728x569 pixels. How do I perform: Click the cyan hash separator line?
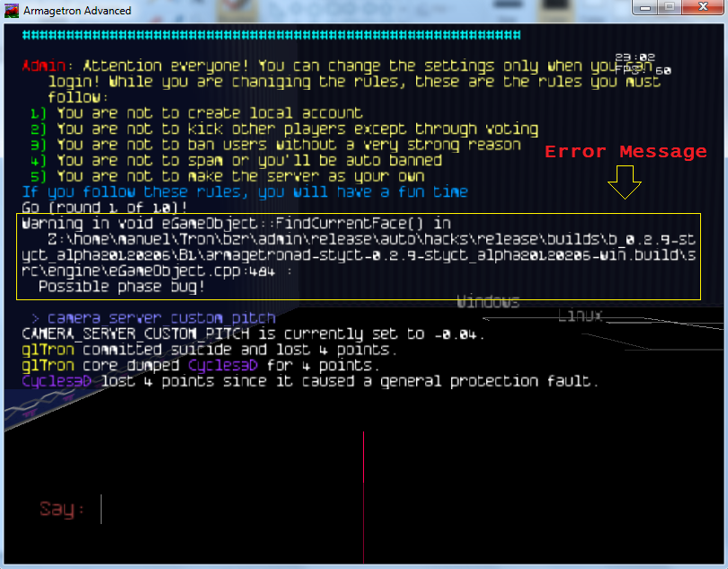[271, 35]
